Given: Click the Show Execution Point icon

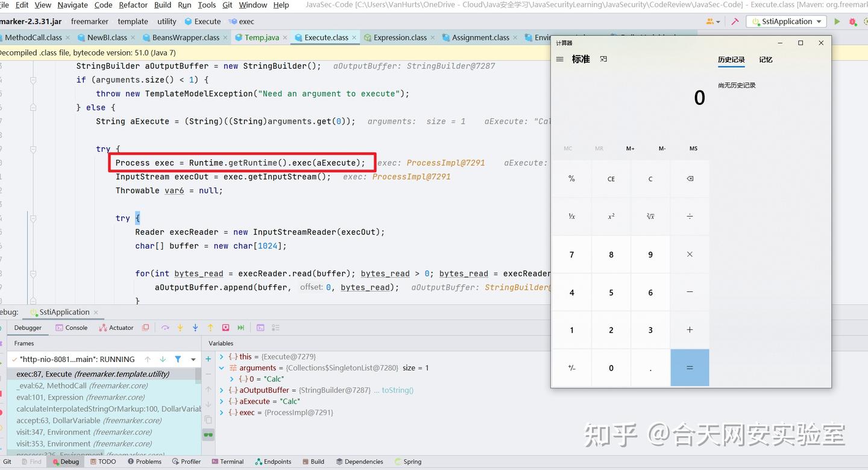Looking at the screenshot, I should click(x=145, y=328).
